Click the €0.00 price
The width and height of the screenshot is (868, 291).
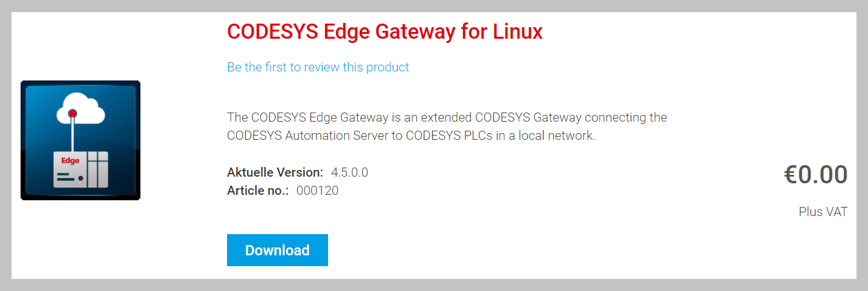coord(816,175)
